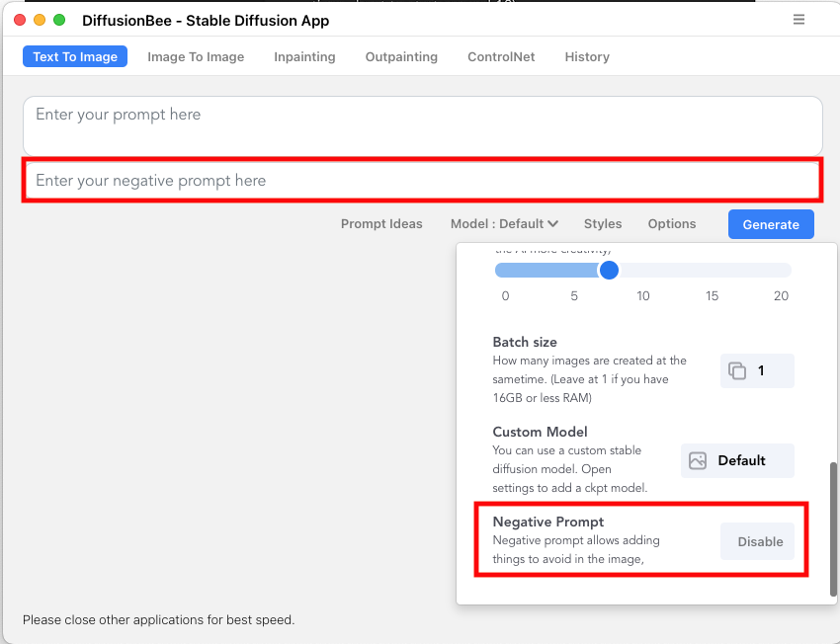Open the hamburger menu icon
This screenshot has width=840, height=644.
pyautogui.click(x=798, y=20)
